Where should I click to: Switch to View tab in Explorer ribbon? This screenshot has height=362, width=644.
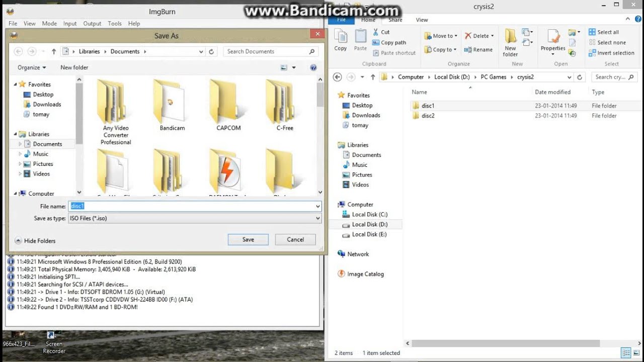click(x=422, y=20)
